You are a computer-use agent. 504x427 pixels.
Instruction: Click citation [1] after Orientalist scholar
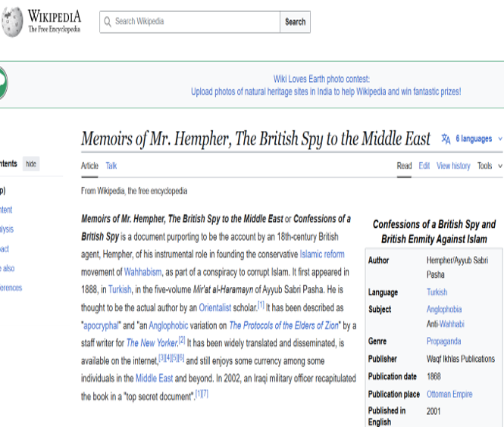pyautogui.click(x=261, y=304)
